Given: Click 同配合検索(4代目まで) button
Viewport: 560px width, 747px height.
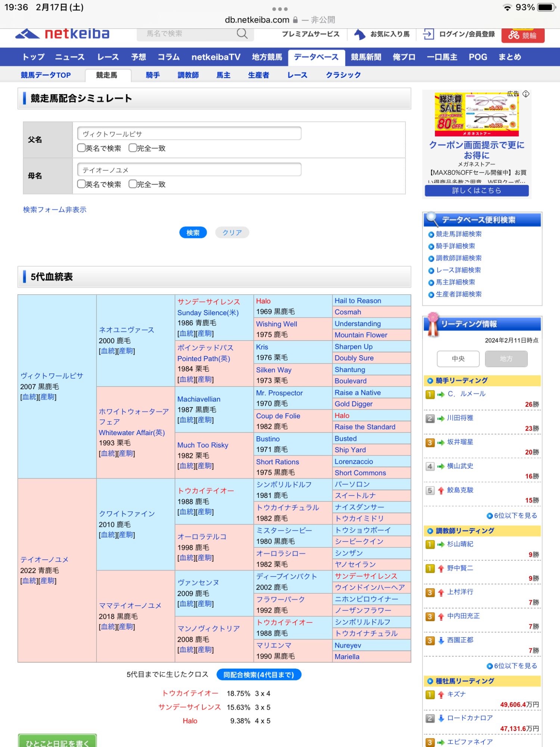Looking at the screenshot, I should pyautogui.click(x=259, y=675).
